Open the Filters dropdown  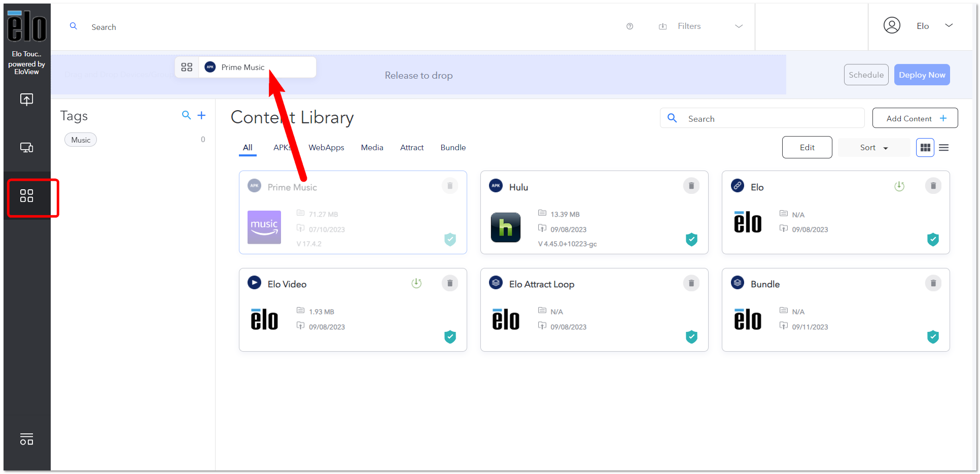coord(701,26)
